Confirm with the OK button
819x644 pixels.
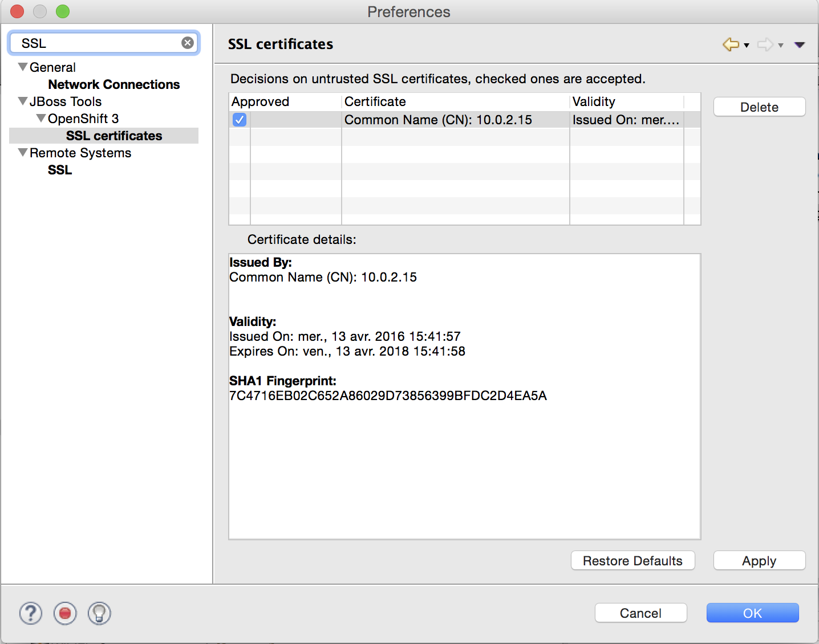pos(752,613)
